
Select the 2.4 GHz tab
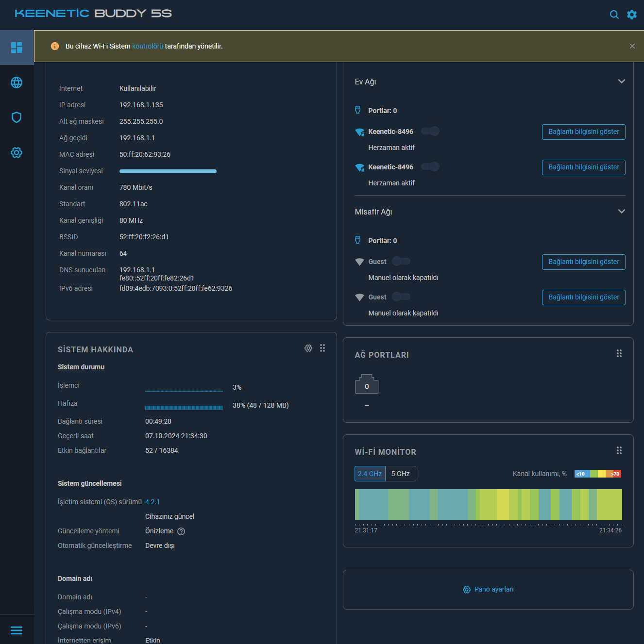point(370,474)
